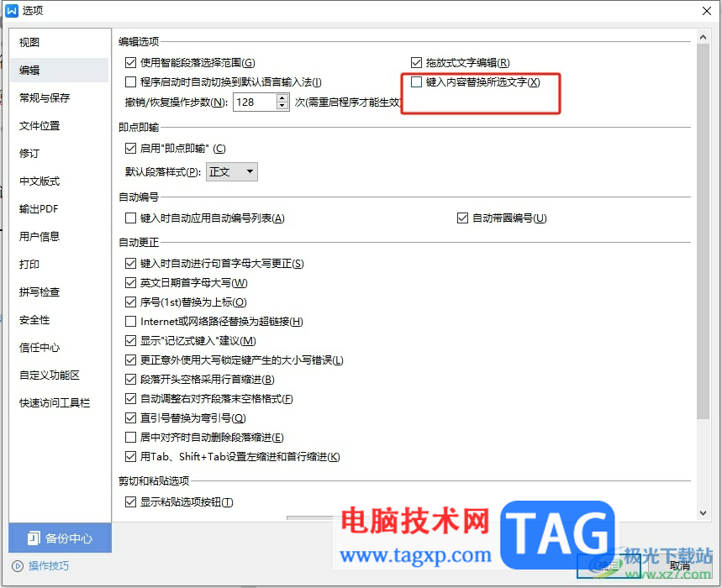Image resolution: width=722 pixels, height=588 pixels.
Task: Open the 文件位置 settings page
Action: [40, 126]
